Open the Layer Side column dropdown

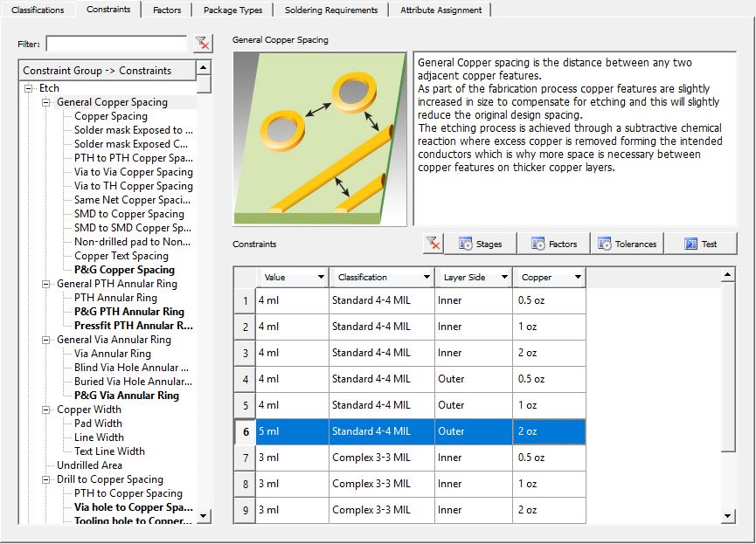point(503,278)
